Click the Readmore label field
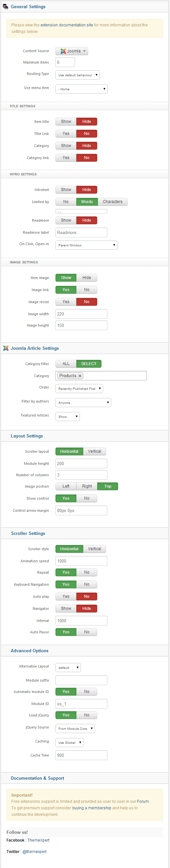Image resolution: width=170 pixels, height=868 pixels. tap(81, 232)
